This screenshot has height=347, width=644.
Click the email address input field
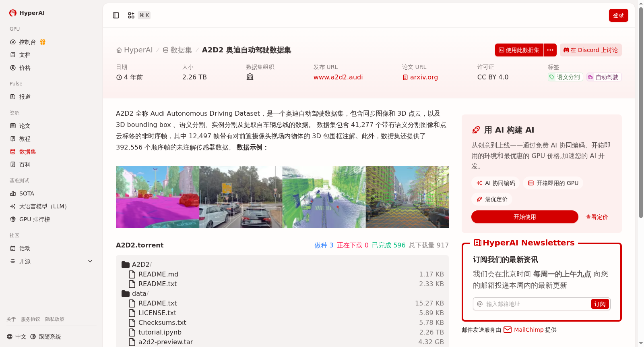coord(537,304)
